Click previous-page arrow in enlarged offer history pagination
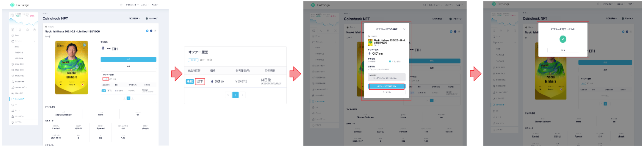 (x=228, y=95)
